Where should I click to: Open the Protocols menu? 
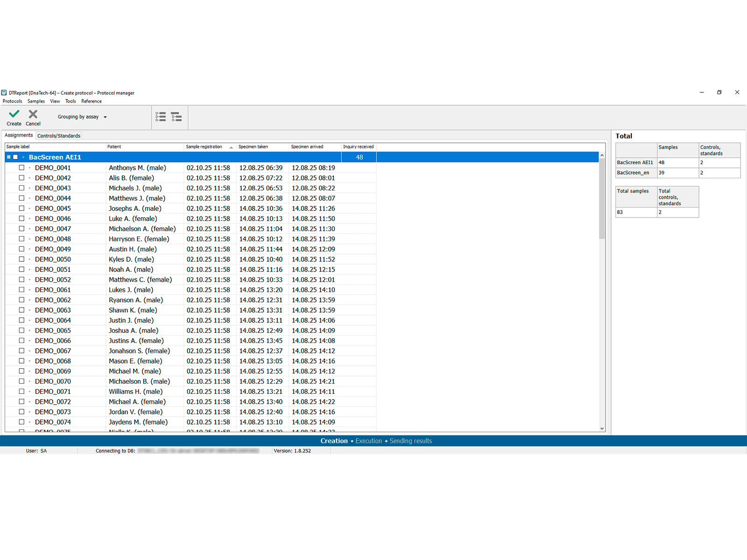[x=13, y=101]
